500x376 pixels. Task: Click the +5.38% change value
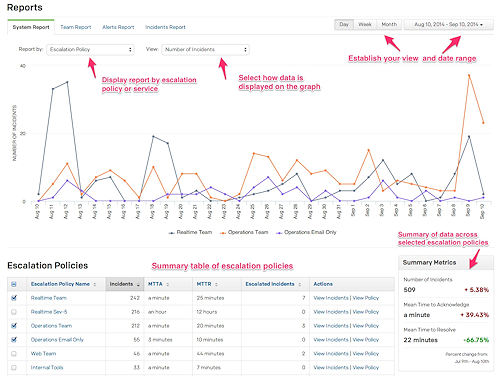477,290
